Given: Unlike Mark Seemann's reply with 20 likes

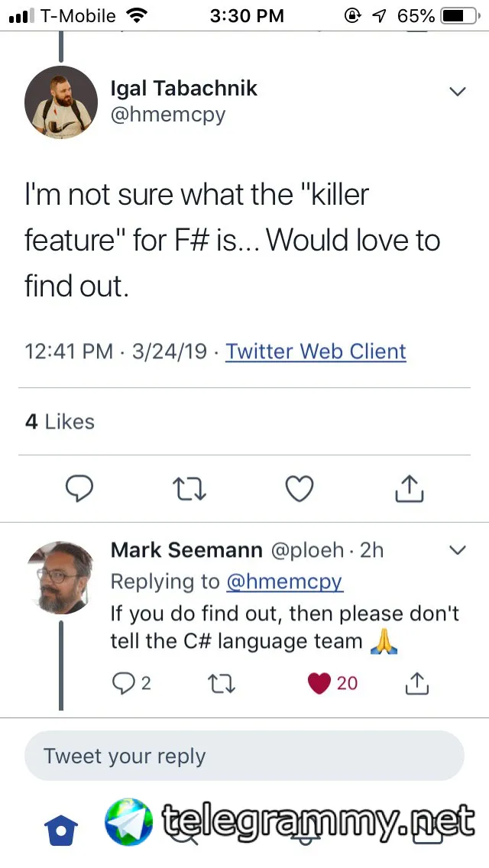Looking at the screenshot, I should (x=319, y=682).
